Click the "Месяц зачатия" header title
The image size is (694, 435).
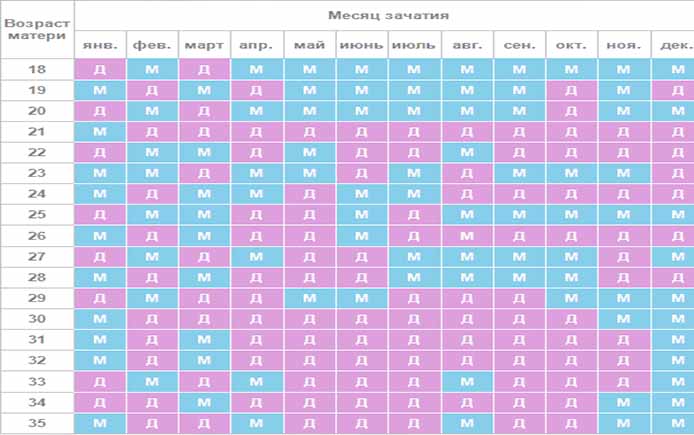point(388,15)
